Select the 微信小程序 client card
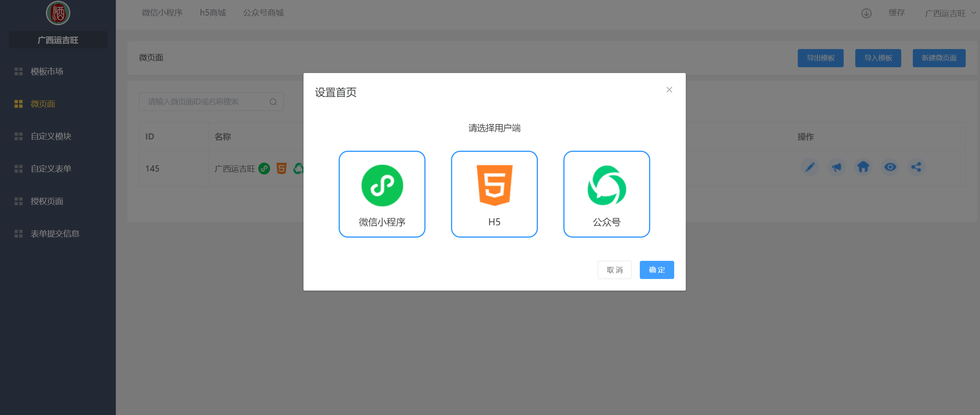Image resolution: width=980 pixels, height=415 pixels. (x=381, y=194)
